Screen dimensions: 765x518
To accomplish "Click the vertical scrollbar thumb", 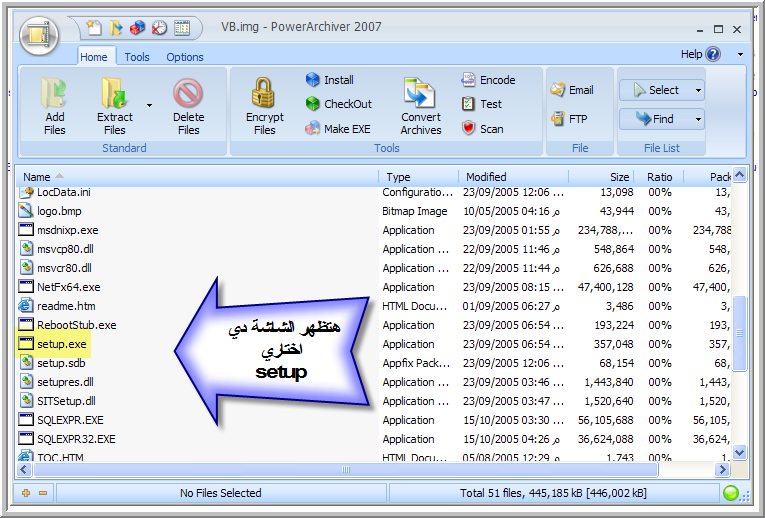I will (x=739, y=333).
